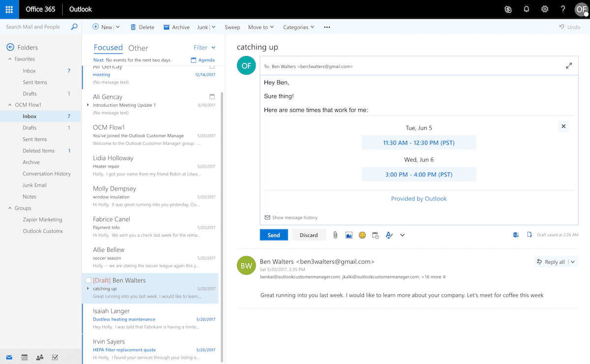Expand more send options chevron
Viewport: 590px width, 364px height.
402,235
